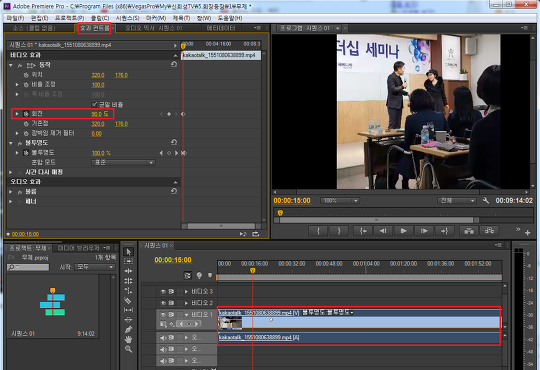Add keyframe for 회전 rotation row

(x=169, y=114)
